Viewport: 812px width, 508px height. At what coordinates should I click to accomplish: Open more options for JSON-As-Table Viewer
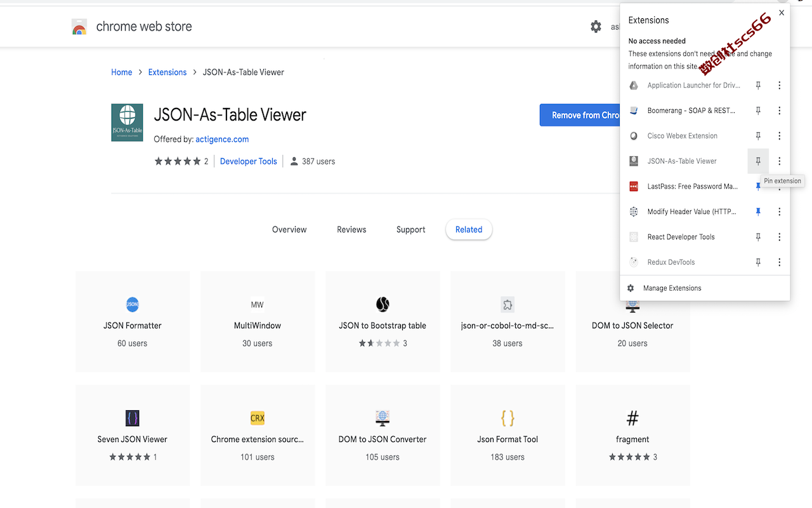tap(780, 161)
